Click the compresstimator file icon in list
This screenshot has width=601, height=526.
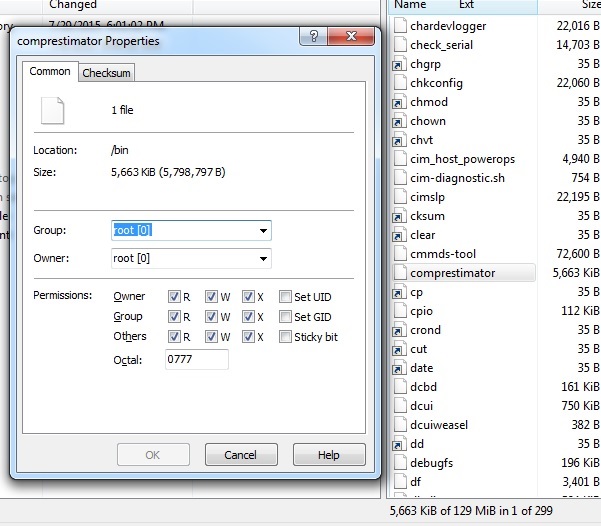[x=398, y=273]
